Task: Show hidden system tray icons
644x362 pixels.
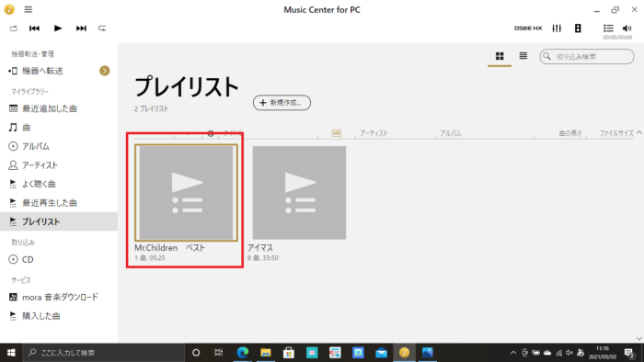Action: click(x=513, y=353)
